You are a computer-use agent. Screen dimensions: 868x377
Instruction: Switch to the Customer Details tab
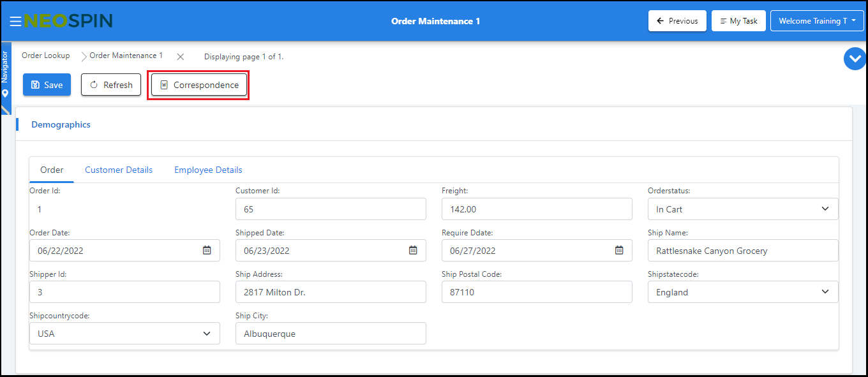(x=119, y=170)
